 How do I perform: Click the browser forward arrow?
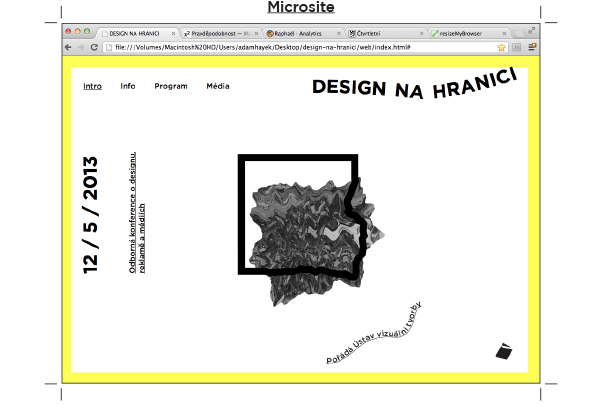click(x=80, y=47)
